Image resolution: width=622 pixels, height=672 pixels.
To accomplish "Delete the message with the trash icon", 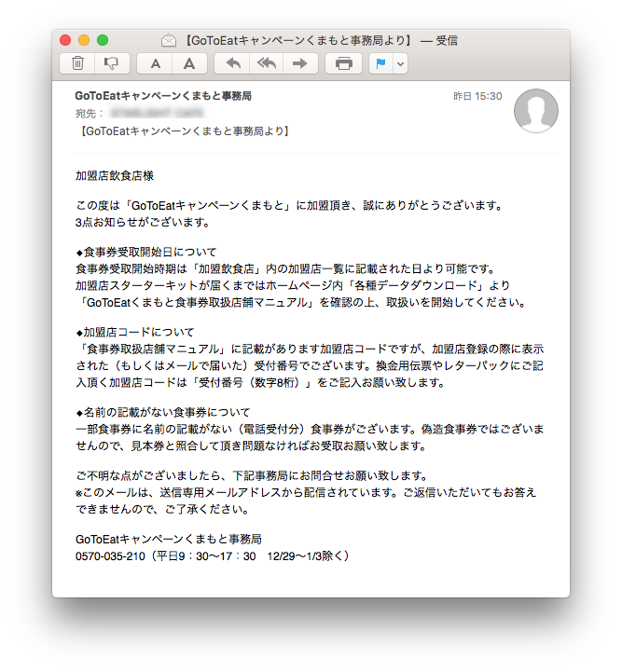I will click(78, 63).
